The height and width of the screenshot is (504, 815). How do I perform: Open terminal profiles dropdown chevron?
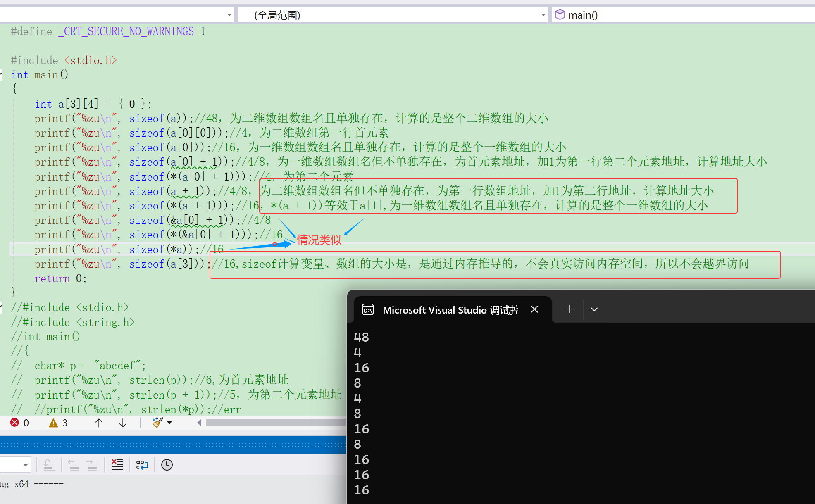(594, 309)
